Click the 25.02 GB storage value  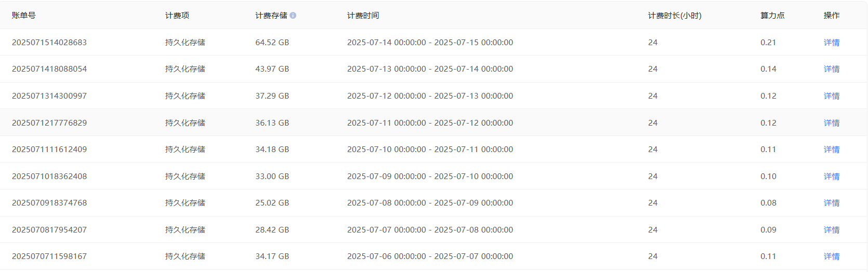[272, 203]
